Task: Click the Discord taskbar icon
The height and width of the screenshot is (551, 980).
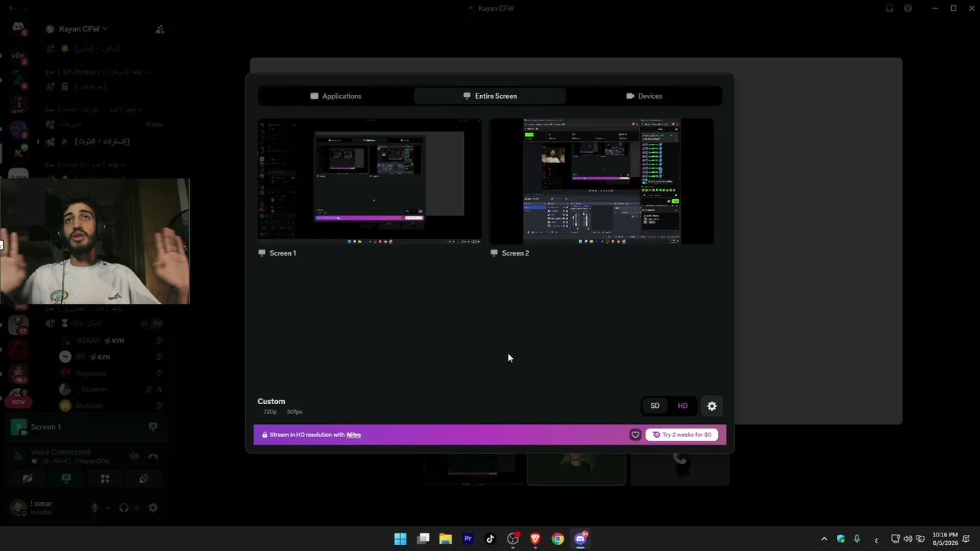Action: pos(580,539)
